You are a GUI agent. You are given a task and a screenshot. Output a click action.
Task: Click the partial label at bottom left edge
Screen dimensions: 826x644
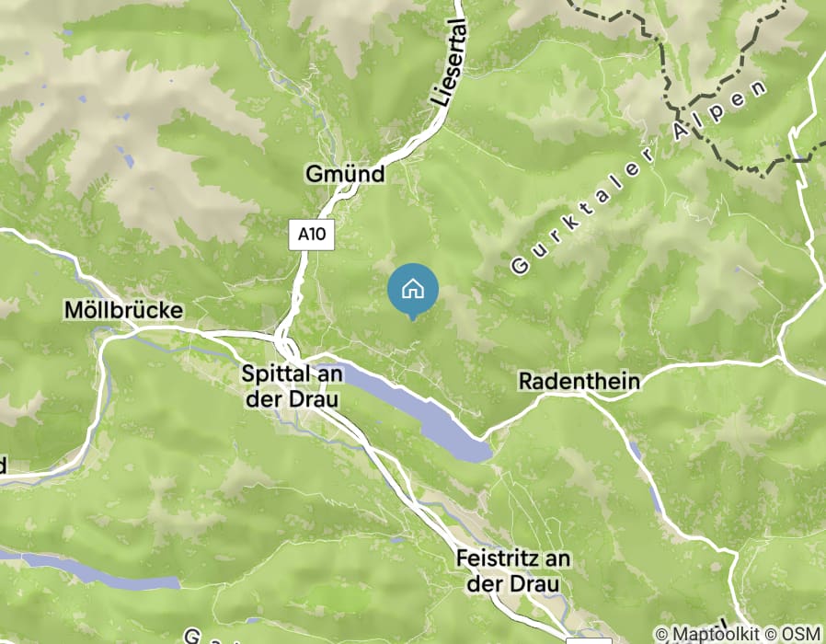tap(3, 466)
